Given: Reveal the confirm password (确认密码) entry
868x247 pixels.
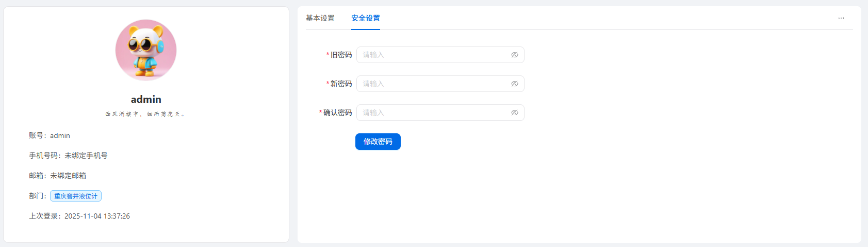Looking at the screenshot, I should (514, 113).
